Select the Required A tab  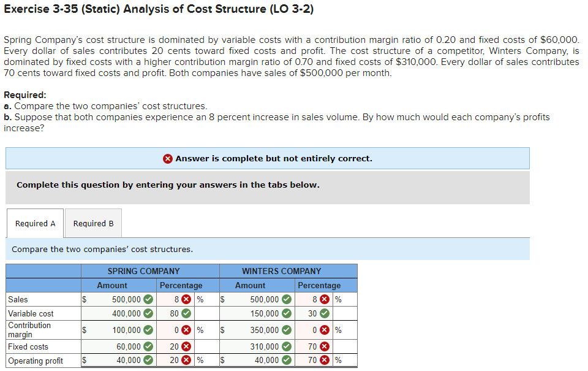pos(34,223)
